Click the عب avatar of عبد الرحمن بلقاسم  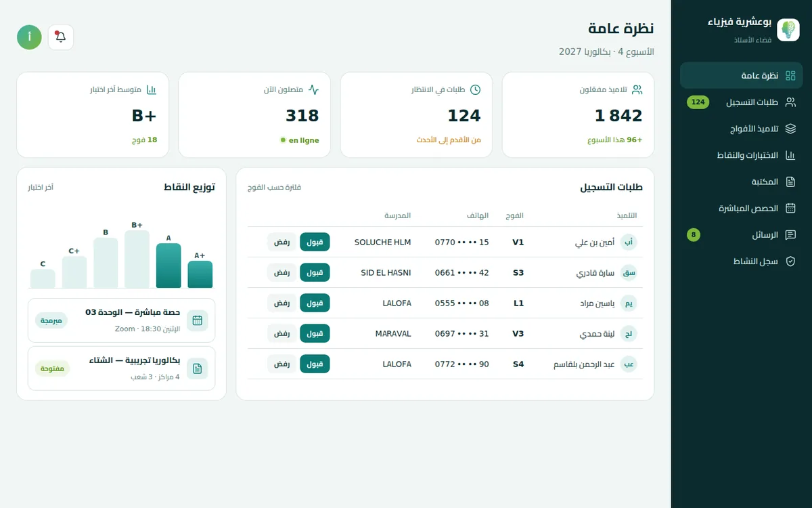coord(629,364)
